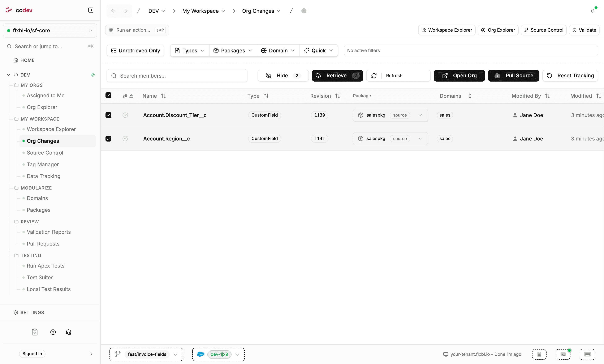Focus the Search or jump to field
The width and height of the screenshot is (604, 364).
click(x=50, y=46)
